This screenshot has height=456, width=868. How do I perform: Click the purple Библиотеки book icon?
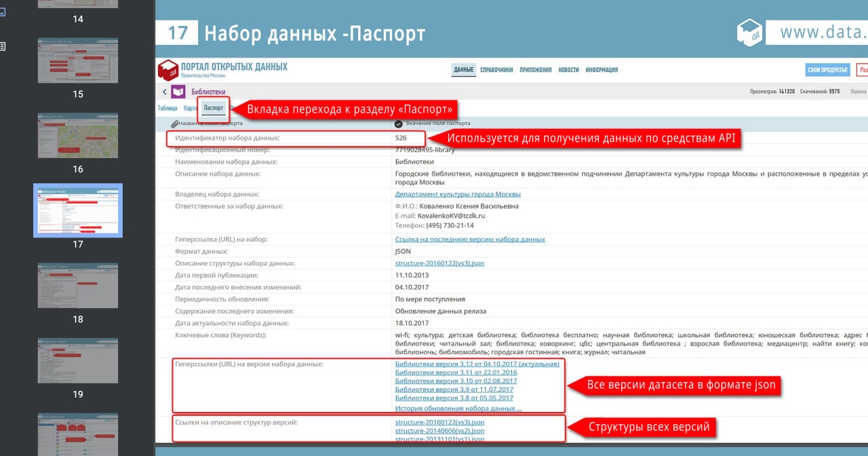pyautogui.click(x=178, y=92)
